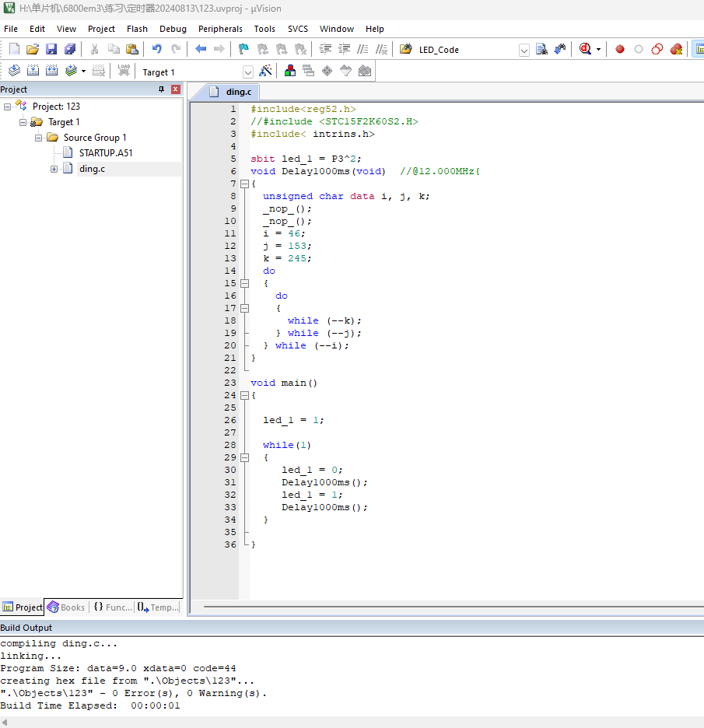Start a debug session with the magnifier 'd' icon
The width and height of the screenshot is (704, 728).
(585, 49)
